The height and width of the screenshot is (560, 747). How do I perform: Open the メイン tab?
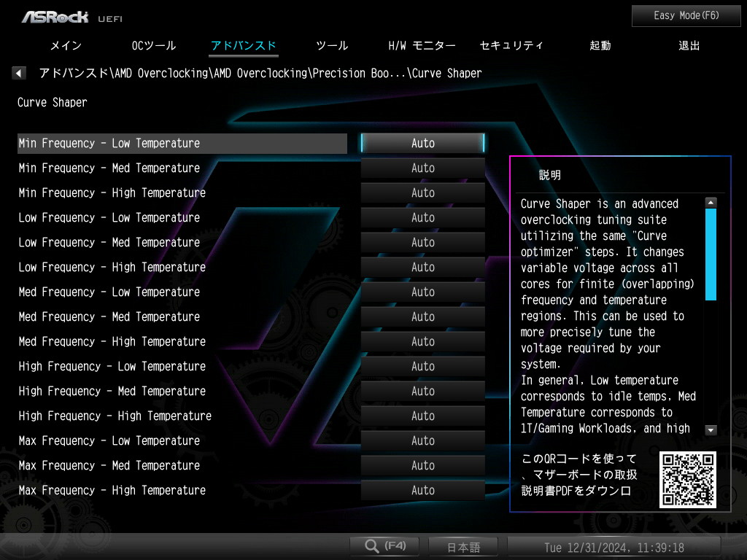click(66, 46)
